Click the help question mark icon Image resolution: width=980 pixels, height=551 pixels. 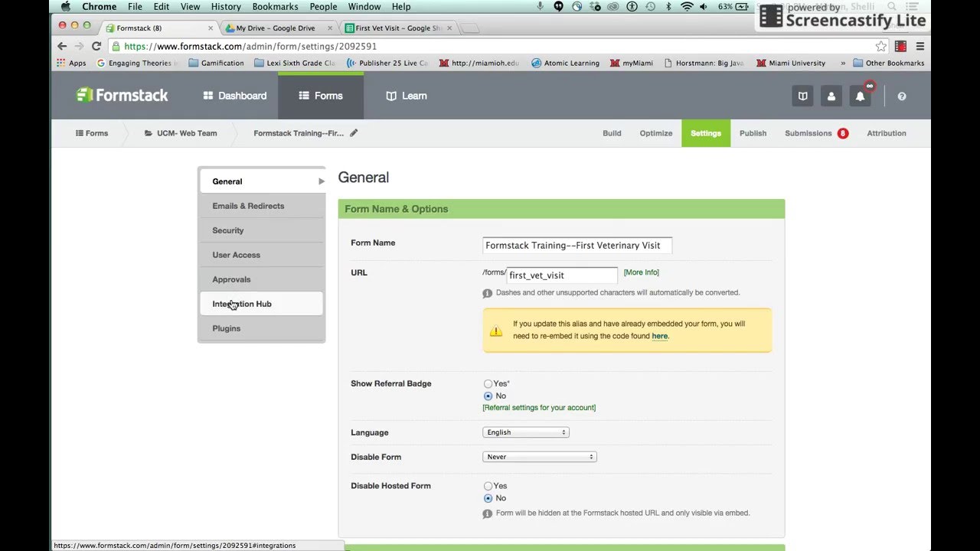tap(901, 96)
